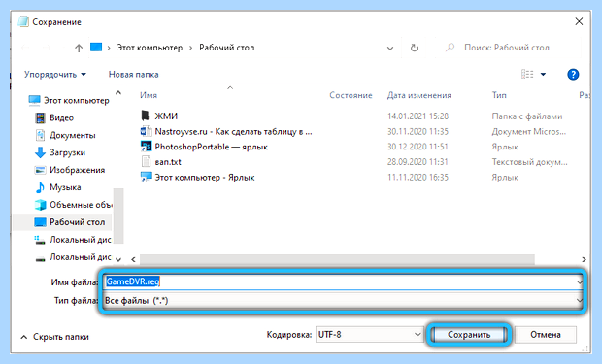Click the type Папка с файлами
This screenshot has height=364, width=602.
click(526, 116)
